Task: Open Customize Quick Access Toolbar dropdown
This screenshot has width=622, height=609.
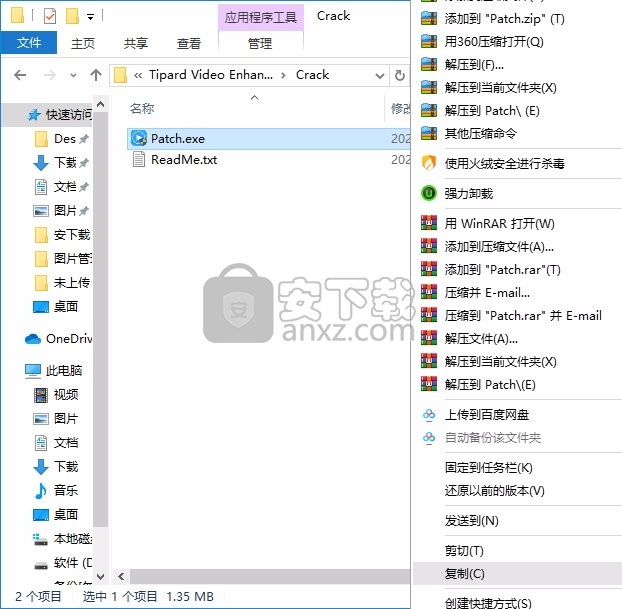Action: pyautogui.click(x=90, y=17)
